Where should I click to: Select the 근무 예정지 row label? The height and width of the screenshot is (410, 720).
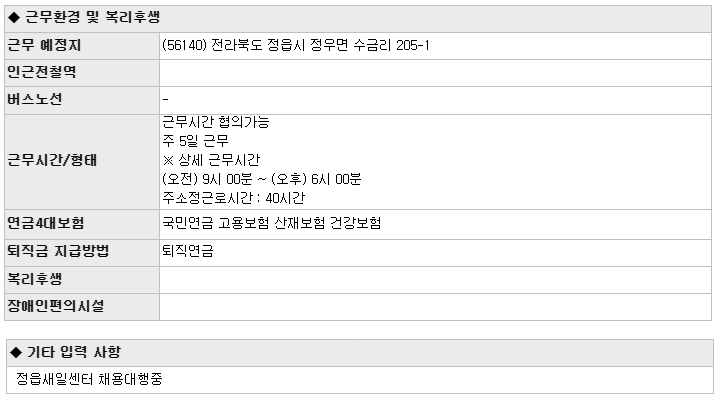44,45
